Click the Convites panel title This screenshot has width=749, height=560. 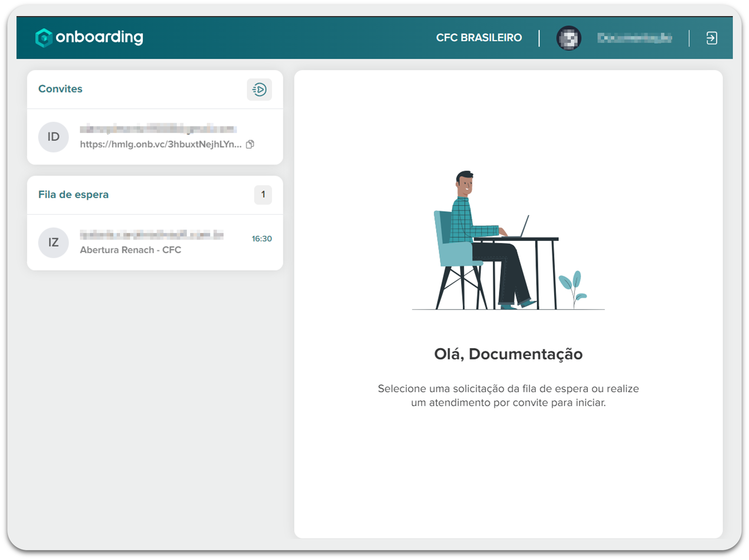[x=60, y=89]
